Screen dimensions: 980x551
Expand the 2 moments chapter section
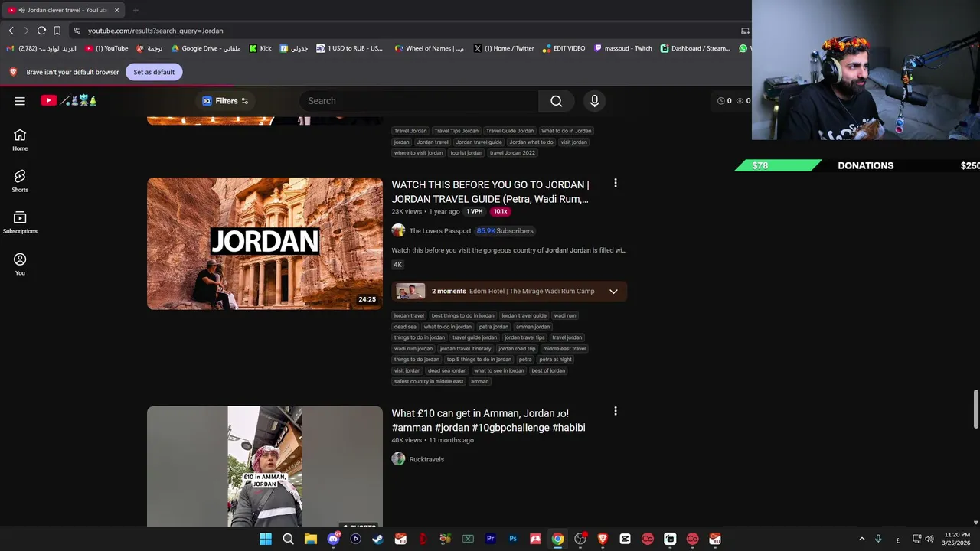click(613, 292)
